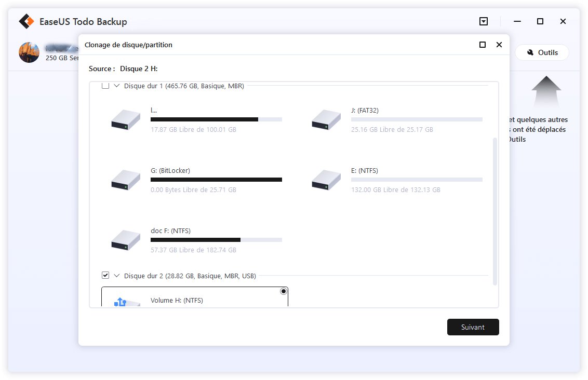Click the Disque dur 2 (28.82 GB) header text
This screenshot has height=380, width=588.
pos(190,276)
